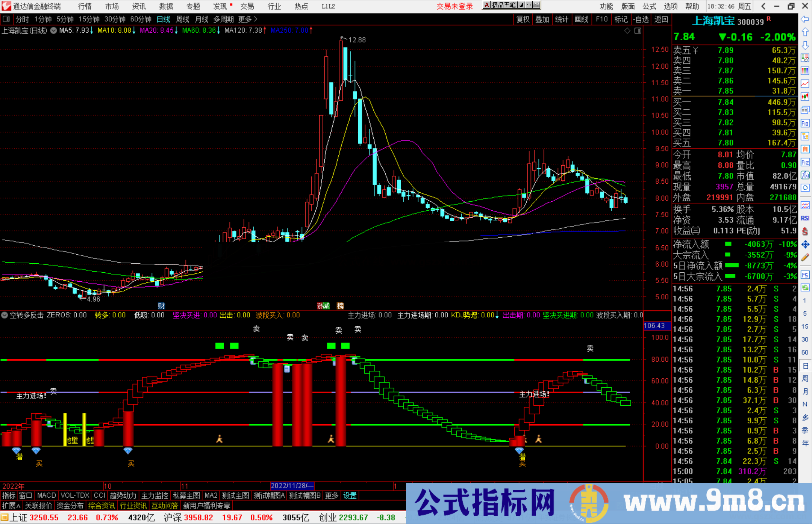Viewport: 812px width, 524px height.
Task: Click the 2022/11/28 date marker on the timeline
Action: 292,486
